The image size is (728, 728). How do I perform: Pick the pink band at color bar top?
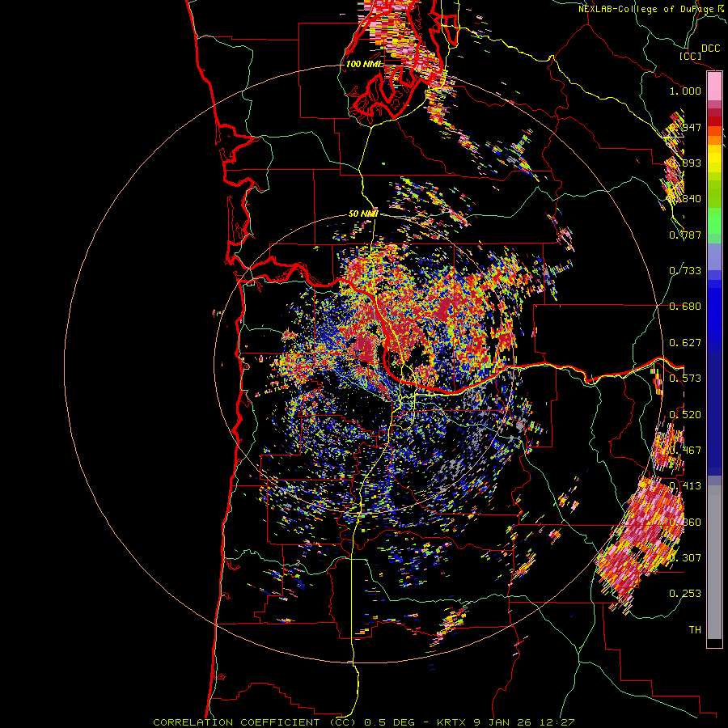pyautogui.click(x=714, y=87)
